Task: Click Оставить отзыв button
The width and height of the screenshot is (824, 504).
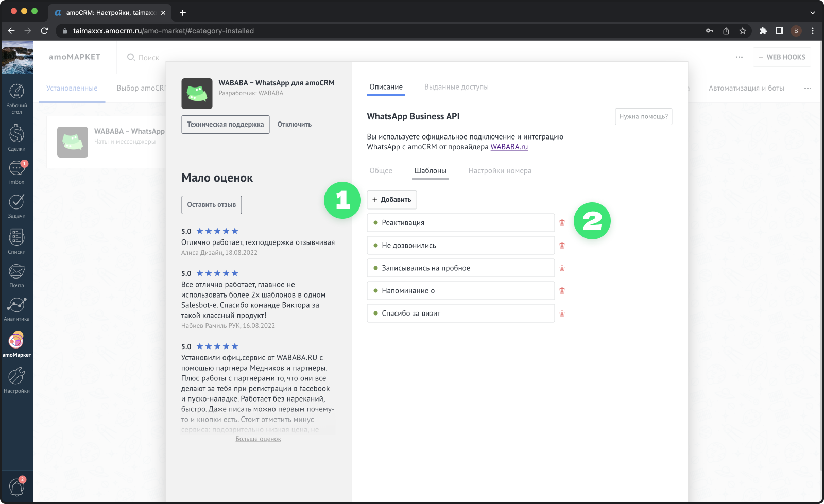Action: coord(212,205)
